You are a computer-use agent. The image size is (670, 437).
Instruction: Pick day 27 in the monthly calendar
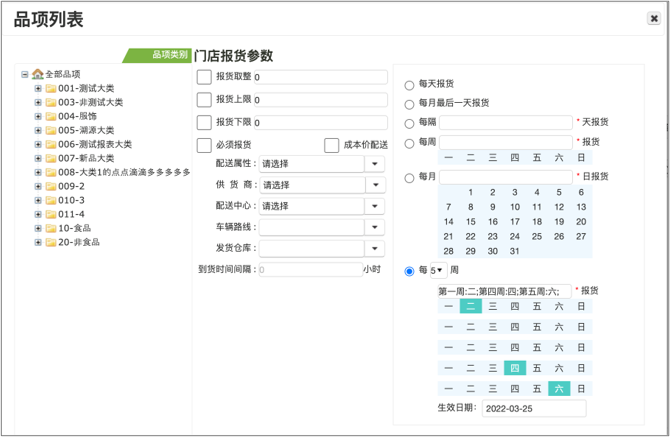tap(581, 237)
